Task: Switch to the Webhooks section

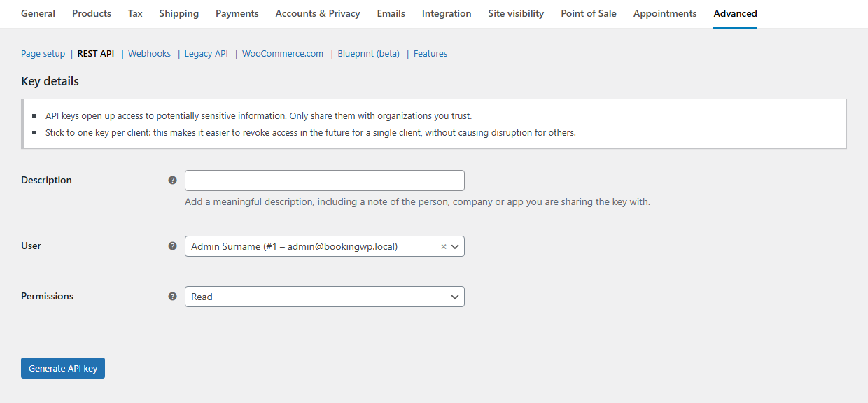Action: point(149,53)
